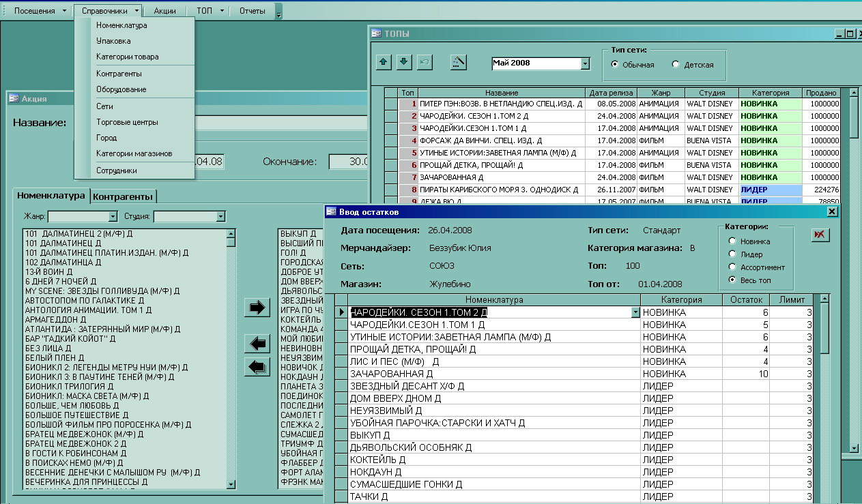Click Остаток cell for ЗАЧАРОВАННАЯ Д row
This screenshot has height=504, width=862.
point(746,374)
